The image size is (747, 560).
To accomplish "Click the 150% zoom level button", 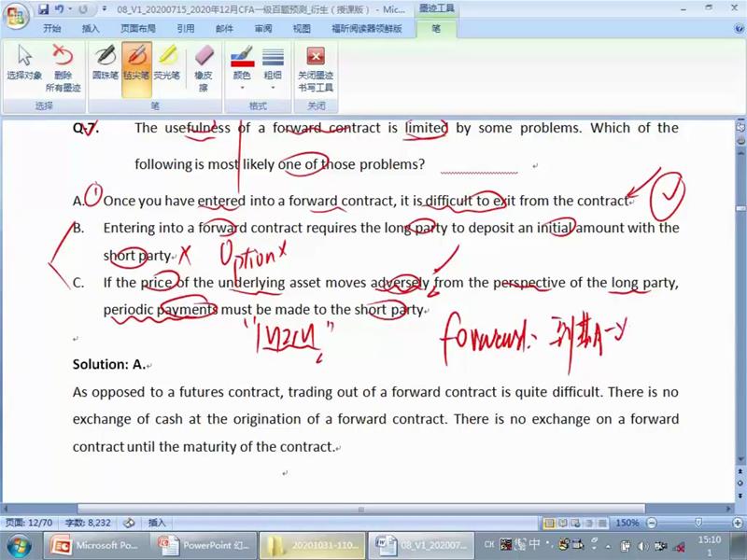I will pos(627,523).
